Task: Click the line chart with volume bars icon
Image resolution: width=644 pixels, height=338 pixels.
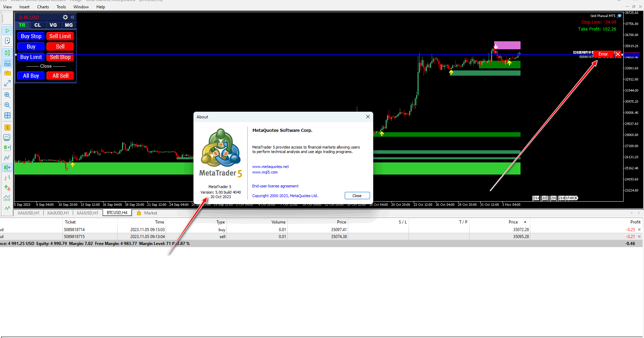Action: 7,198
